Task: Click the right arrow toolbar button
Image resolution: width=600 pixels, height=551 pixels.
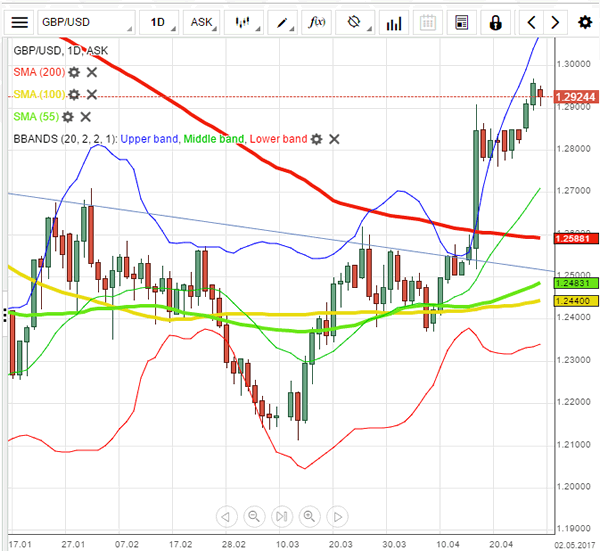Action: click(x=555, y=23)
